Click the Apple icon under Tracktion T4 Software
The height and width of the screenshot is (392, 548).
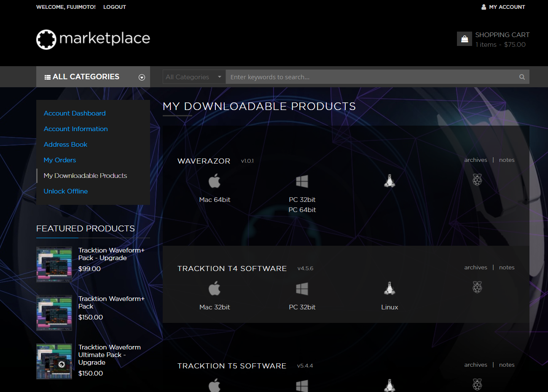click(x=215, y=288)
